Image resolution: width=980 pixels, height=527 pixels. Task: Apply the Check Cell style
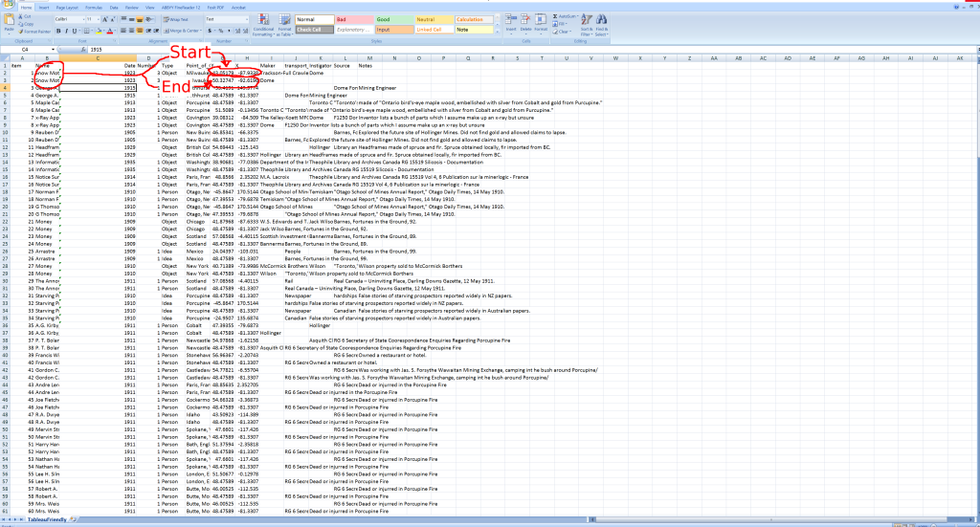click(314, 30)
